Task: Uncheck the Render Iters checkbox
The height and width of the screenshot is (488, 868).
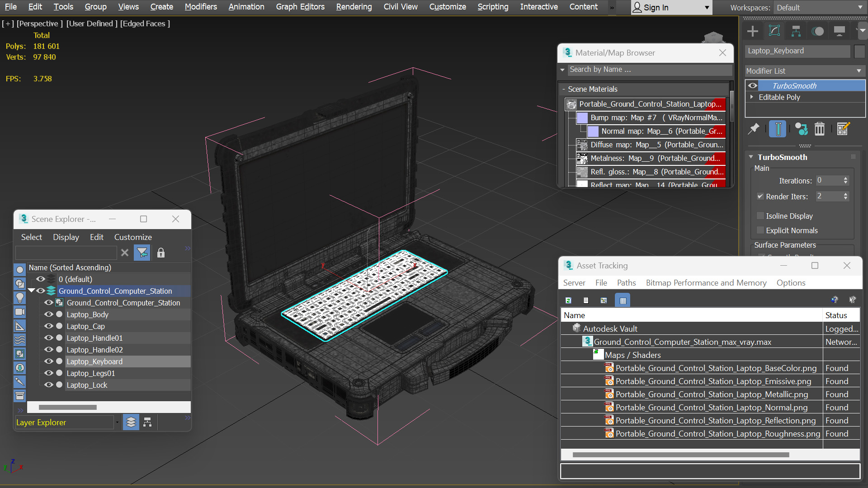Action: [760, 197]
